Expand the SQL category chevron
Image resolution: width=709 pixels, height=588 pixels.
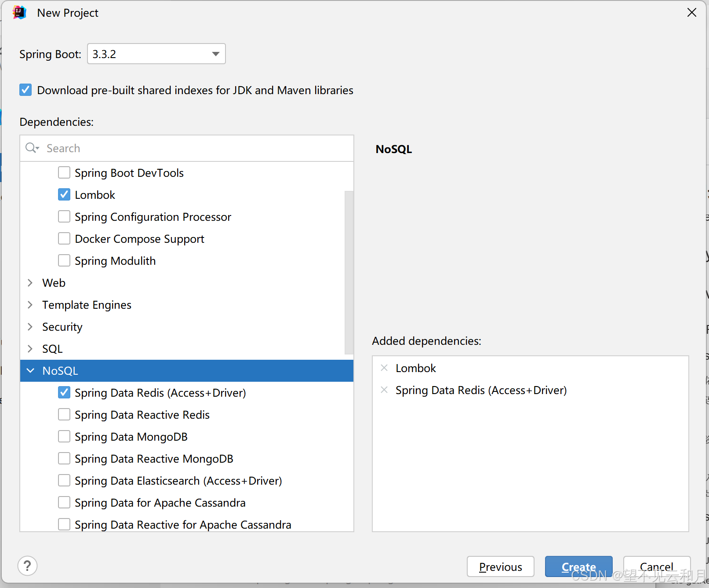click(x=30, y=349)
